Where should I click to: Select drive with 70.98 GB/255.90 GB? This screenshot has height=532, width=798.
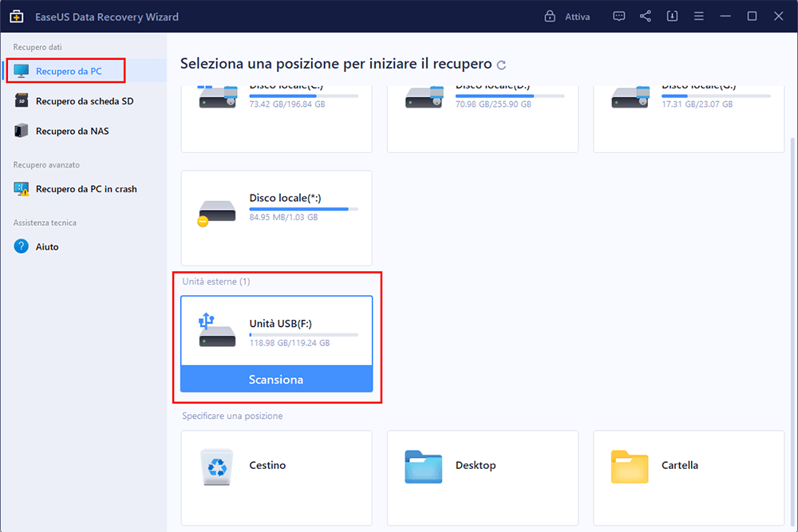click(x=483, y=119)
